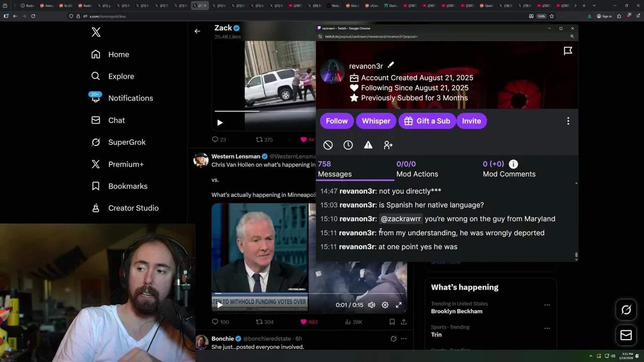The image size is (644, 362).
Task: Open SuperGrok in X sidebar
Action: tap(118, 142)
